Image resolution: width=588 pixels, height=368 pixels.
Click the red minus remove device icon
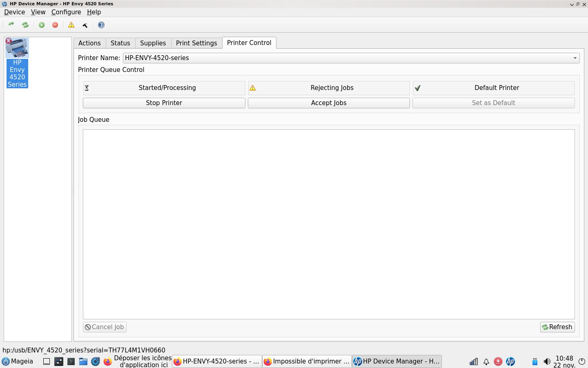pyautogui.click(x=55, y=25)
